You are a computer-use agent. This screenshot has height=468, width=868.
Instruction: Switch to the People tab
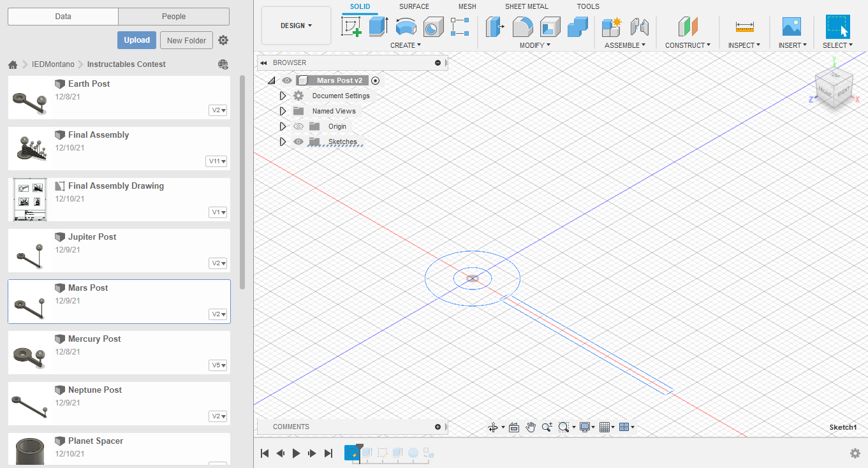tap(173, 17)
